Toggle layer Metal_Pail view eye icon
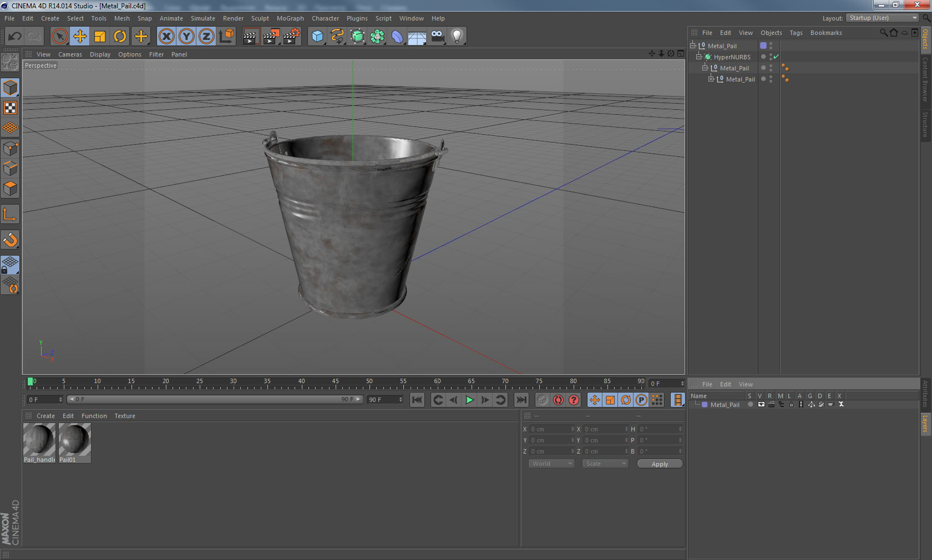The height and width of the screenshot is (560, 932). (x=761, y=404)
